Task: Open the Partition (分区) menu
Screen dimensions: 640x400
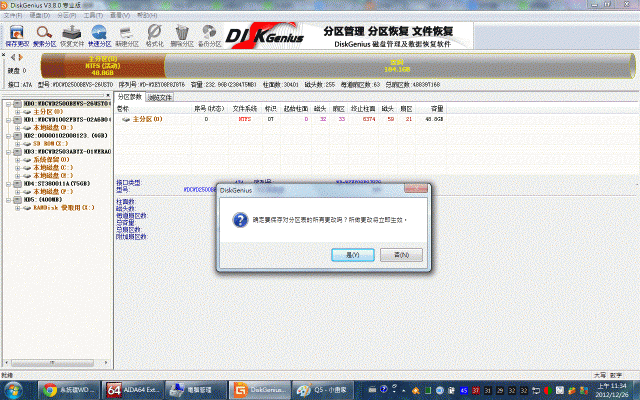Action: (67, 15)
